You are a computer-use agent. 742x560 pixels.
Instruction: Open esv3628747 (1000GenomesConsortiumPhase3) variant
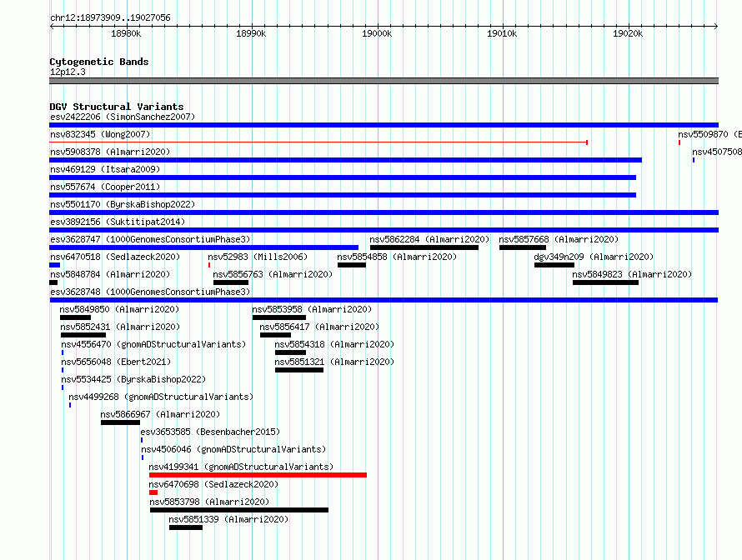click(150, 239)
